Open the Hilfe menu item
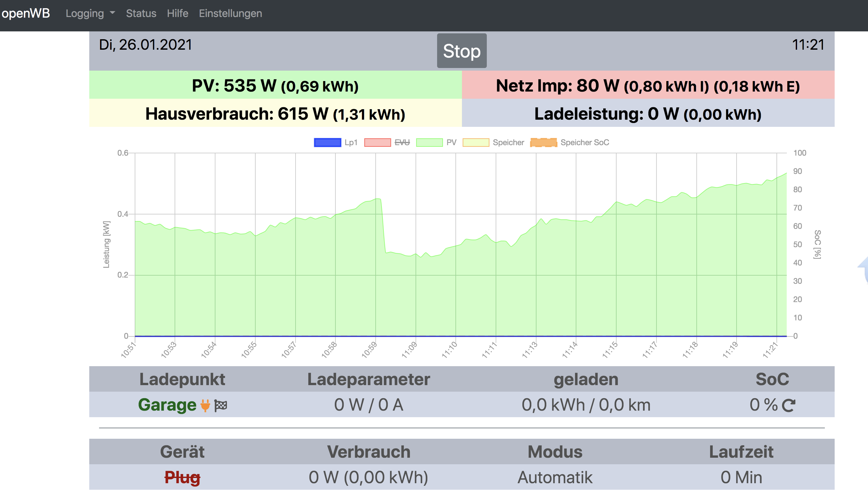 [x=178, y=14]
